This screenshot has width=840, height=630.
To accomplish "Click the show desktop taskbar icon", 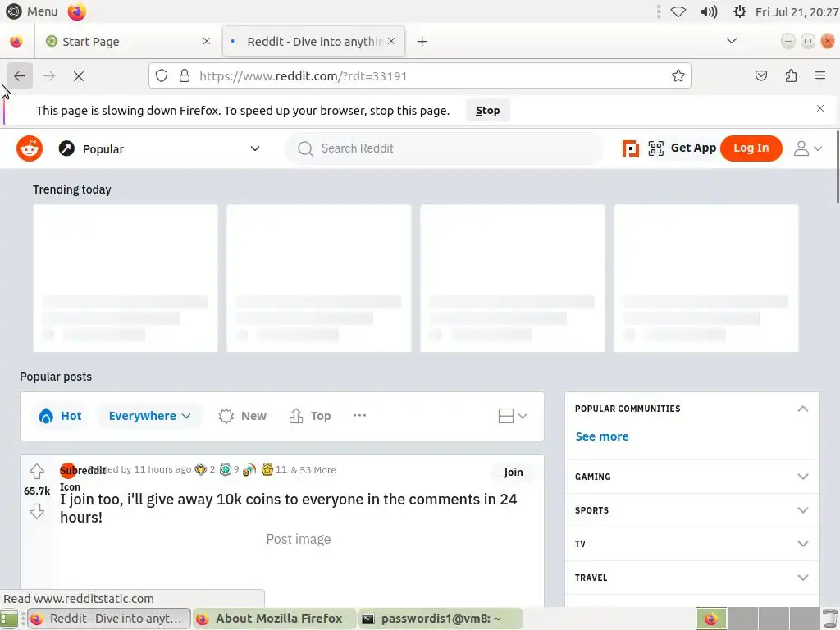I will click(x=9, y=619).
